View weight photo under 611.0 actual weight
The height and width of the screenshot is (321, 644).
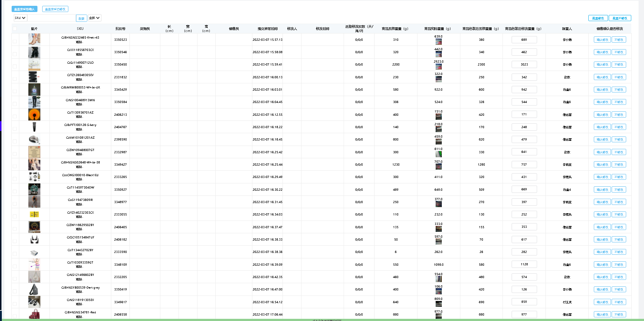coord(439,154)
